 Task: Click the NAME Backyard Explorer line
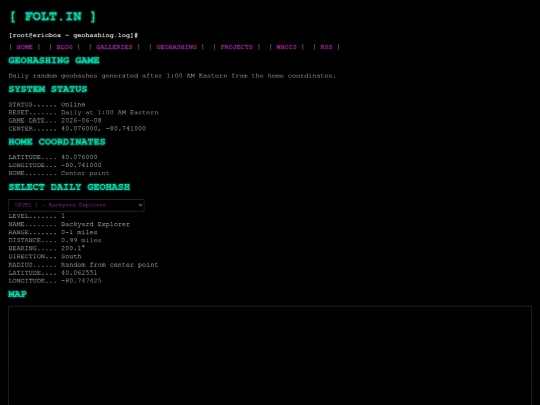(x=69, y=224)
